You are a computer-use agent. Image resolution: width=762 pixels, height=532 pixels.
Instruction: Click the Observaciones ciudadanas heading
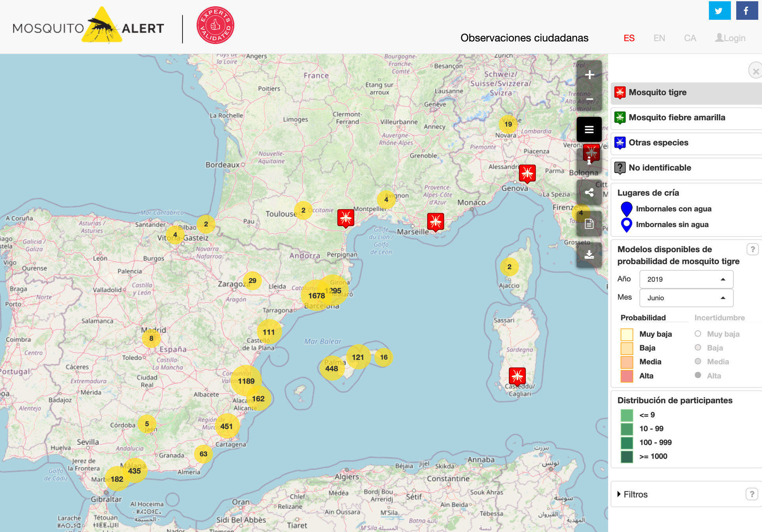click(x=524, y=38)
